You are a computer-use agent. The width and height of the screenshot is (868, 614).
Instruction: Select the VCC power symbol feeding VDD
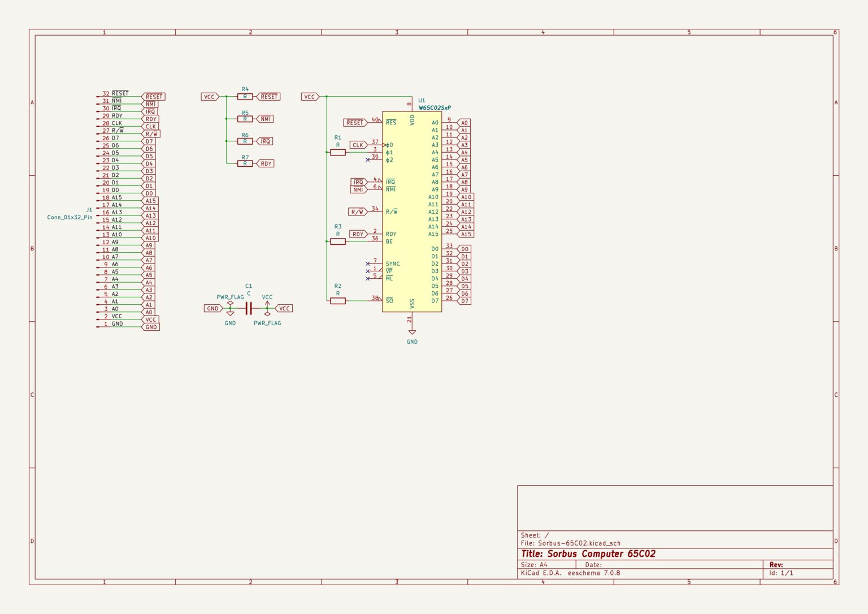tap(310, 96)
